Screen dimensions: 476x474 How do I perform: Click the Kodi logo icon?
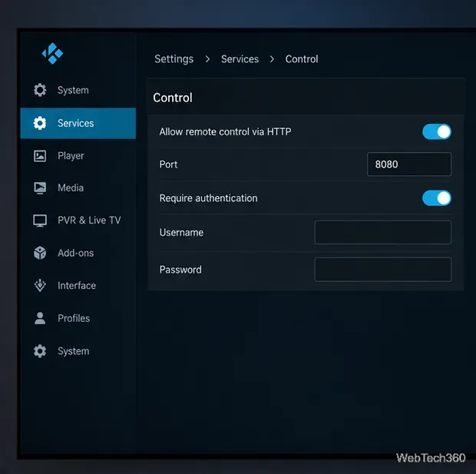[52, 54]
